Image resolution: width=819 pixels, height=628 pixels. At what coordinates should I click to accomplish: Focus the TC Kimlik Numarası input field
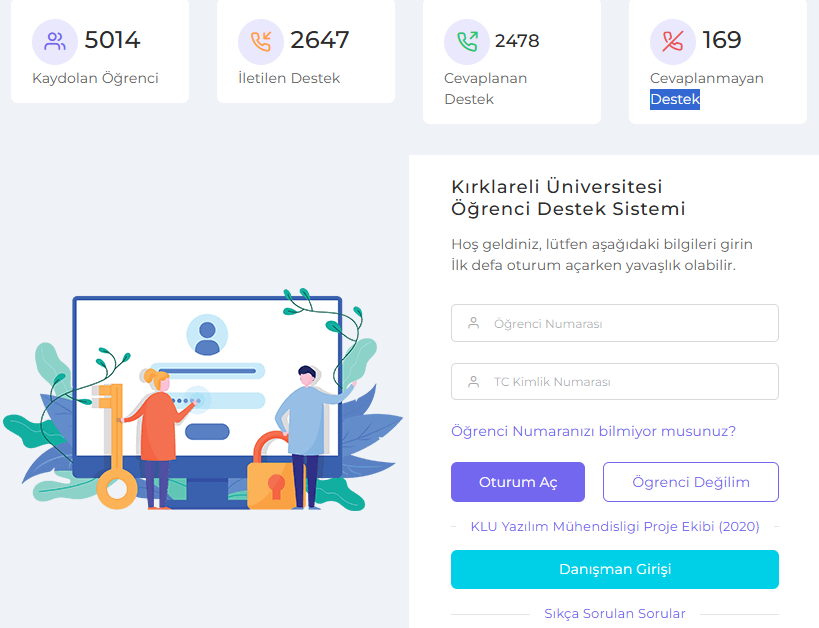tap(615, 381)
